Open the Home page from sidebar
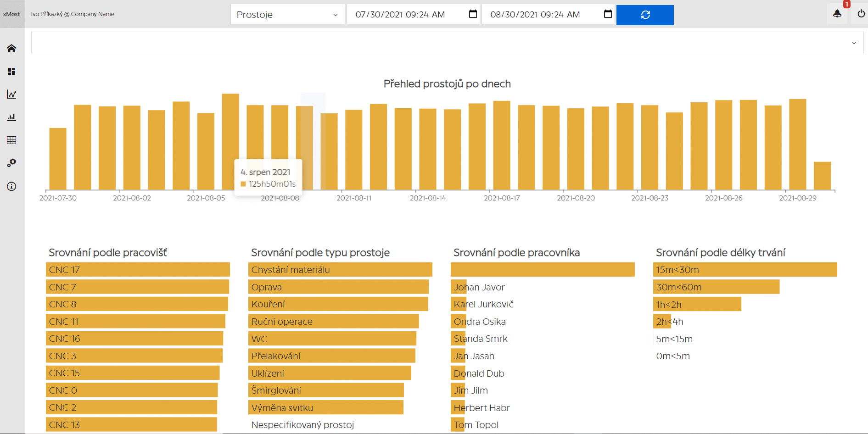The image size is (868, 434). tap(11, 48)
